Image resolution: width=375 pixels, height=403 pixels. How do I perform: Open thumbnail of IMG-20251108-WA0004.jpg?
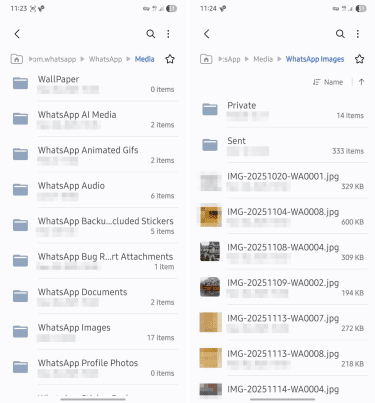pyautogui.click(x=210, y=251)
